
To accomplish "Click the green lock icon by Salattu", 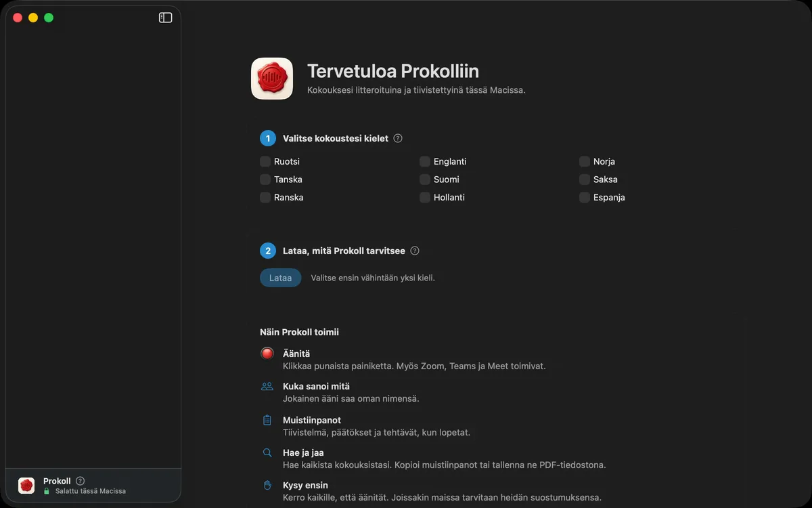I will pyautogui.click(x=47, y=491).
